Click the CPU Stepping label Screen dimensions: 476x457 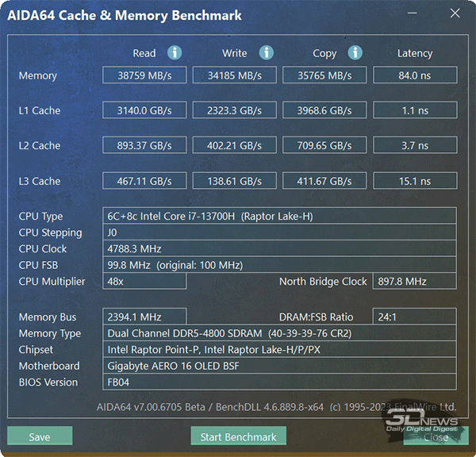click(x=50, y=233)
